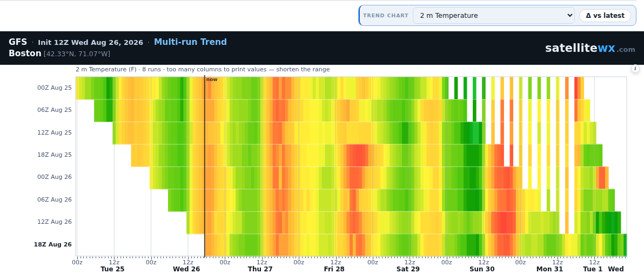
Task: Toggle the Δ vs latest button
Action: (605, 16)
